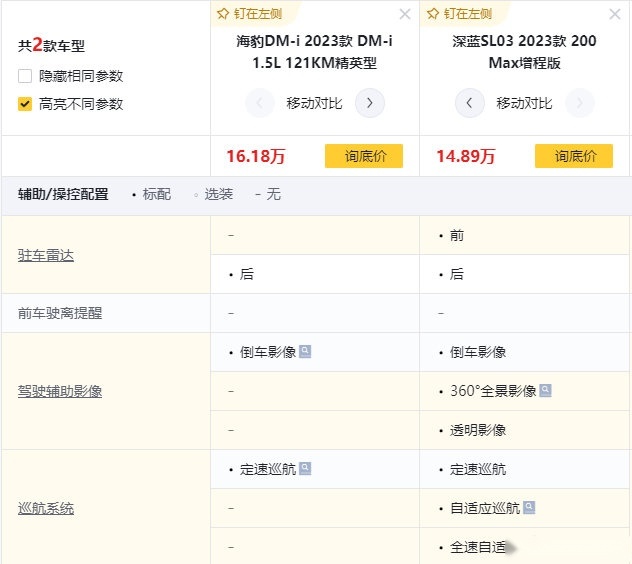Select 深蓝SL03 定速巡航 cell
Screen dimensions: 632x564
point(524,469)
